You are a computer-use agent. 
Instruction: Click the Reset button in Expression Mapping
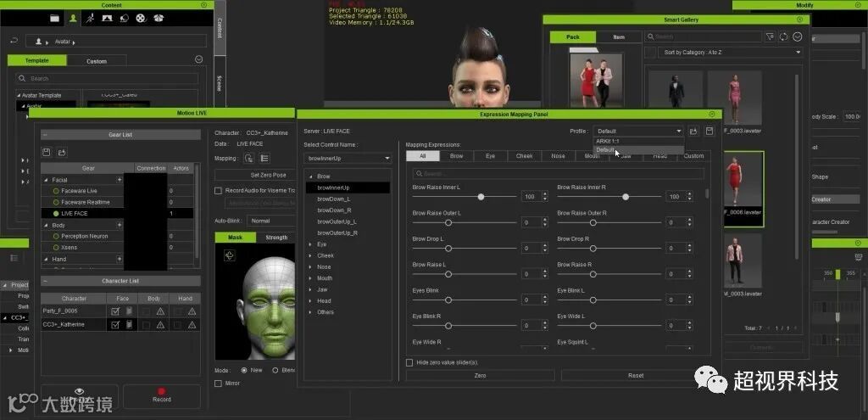(x=636, y=376)
